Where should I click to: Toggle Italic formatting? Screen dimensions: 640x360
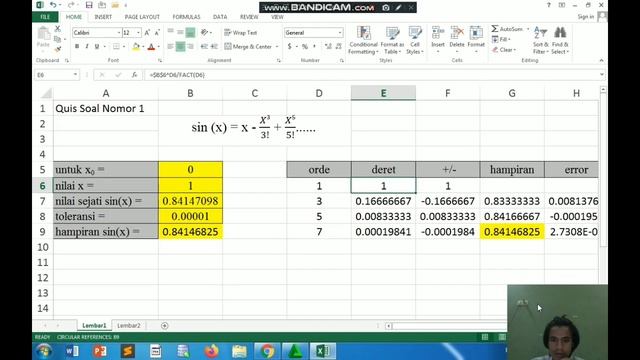(87, 47)
